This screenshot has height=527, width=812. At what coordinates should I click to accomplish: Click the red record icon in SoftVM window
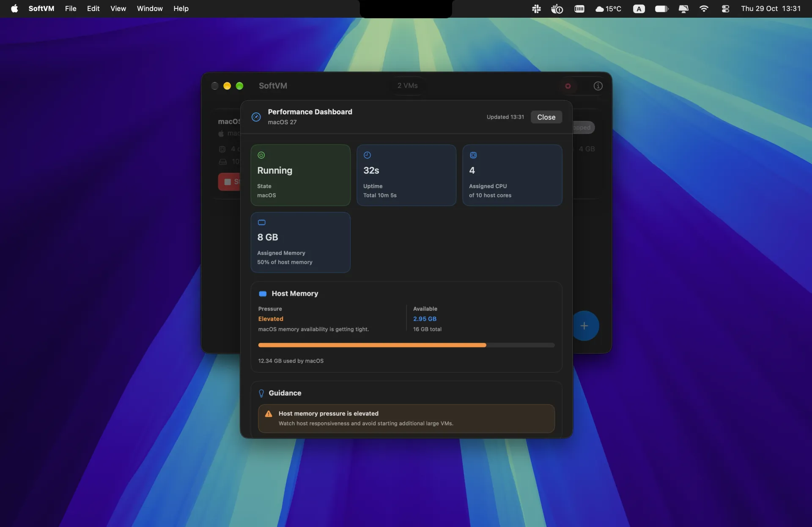tap(568, 86)
